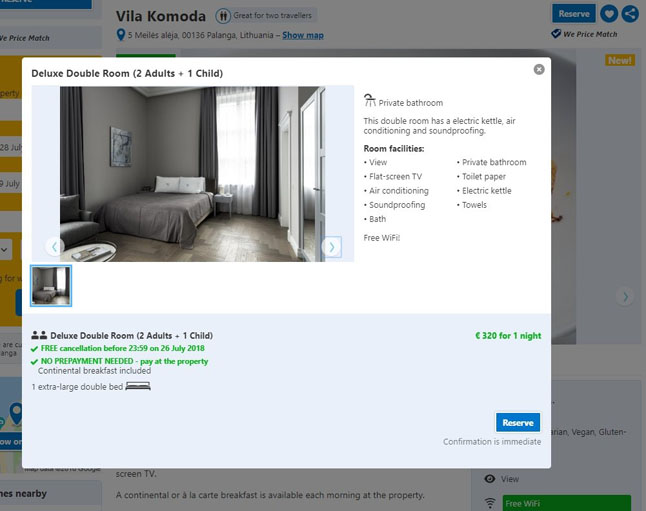The image size is (646, 511).
Task: Open the guests dropdown in left sidebar
Action: 5,250
